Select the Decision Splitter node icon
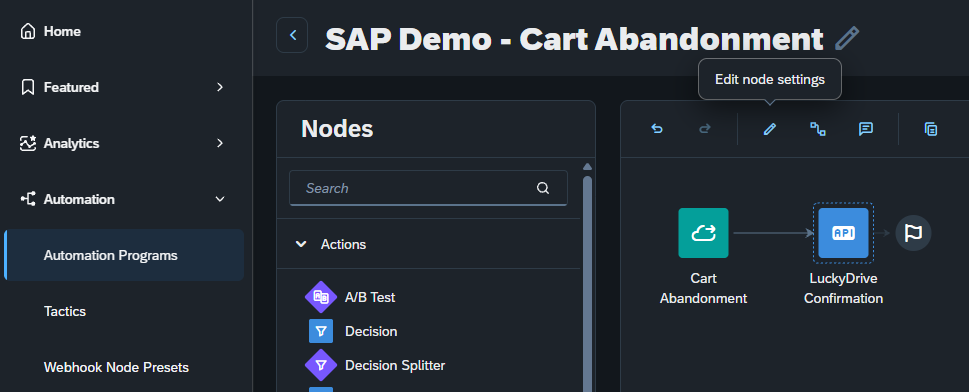Screen dimensions: 969x392 click(321, 365)
